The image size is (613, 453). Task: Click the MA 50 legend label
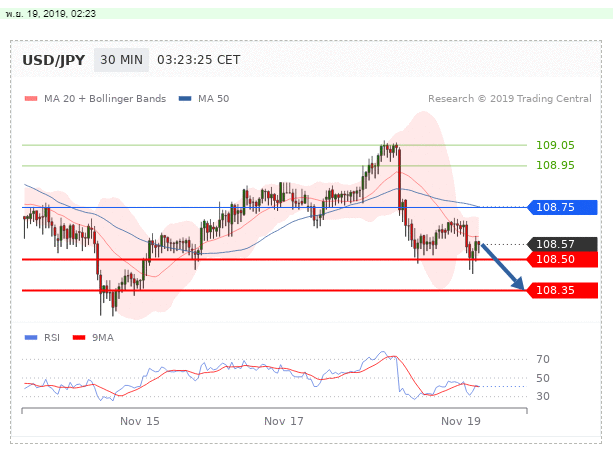pyautogui.click(x=213, y=98)
